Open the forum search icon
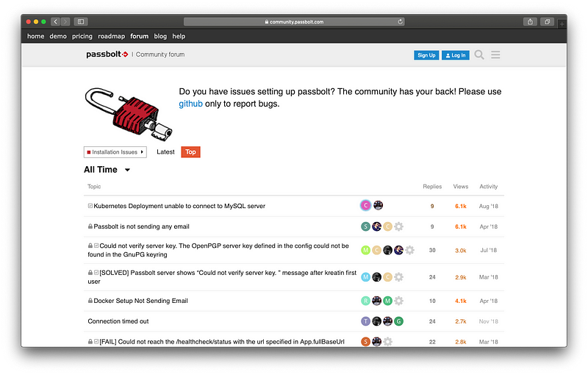The height and width of the screenshot is (375, 588). [479, 54]
